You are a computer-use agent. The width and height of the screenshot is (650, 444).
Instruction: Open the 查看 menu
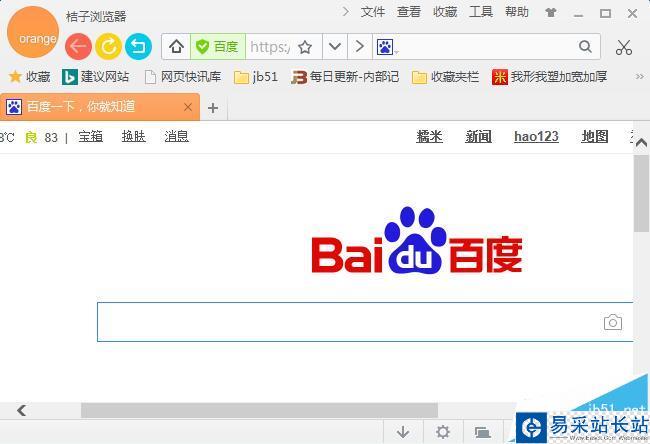tap(409, 12)
